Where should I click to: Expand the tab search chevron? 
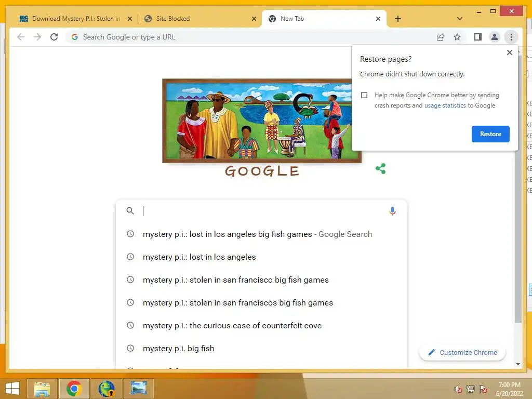pos(459,19)
